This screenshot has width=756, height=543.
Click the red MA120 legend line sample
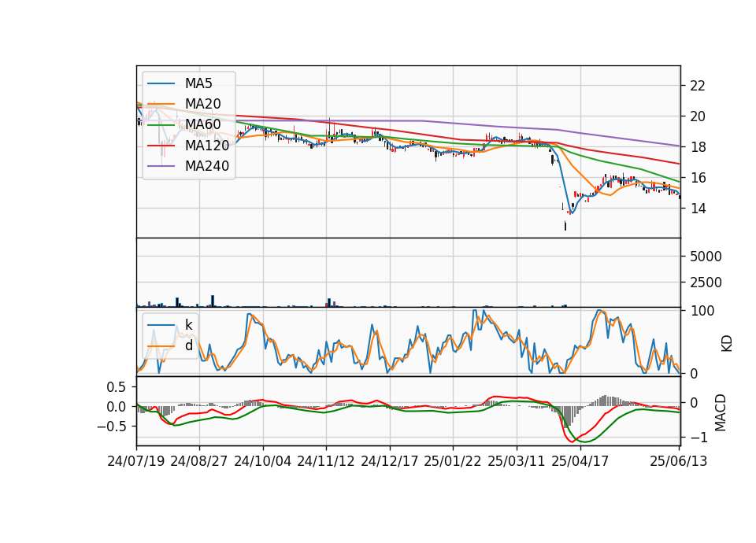pyautogui.click(x=161, y=145)
